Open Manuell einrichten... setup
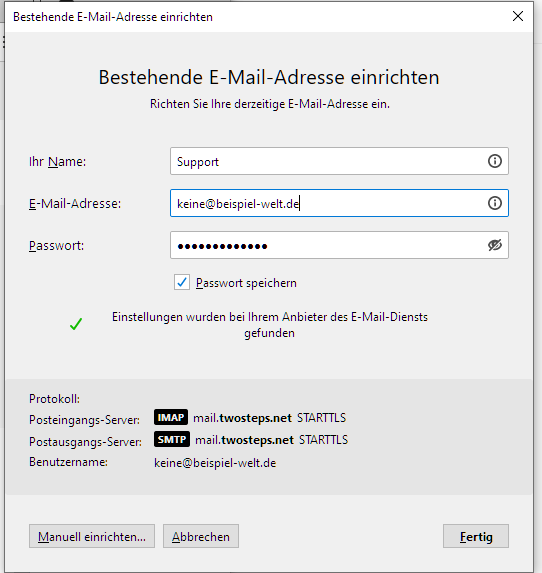542x573 pixels. [x=92, y=536]
